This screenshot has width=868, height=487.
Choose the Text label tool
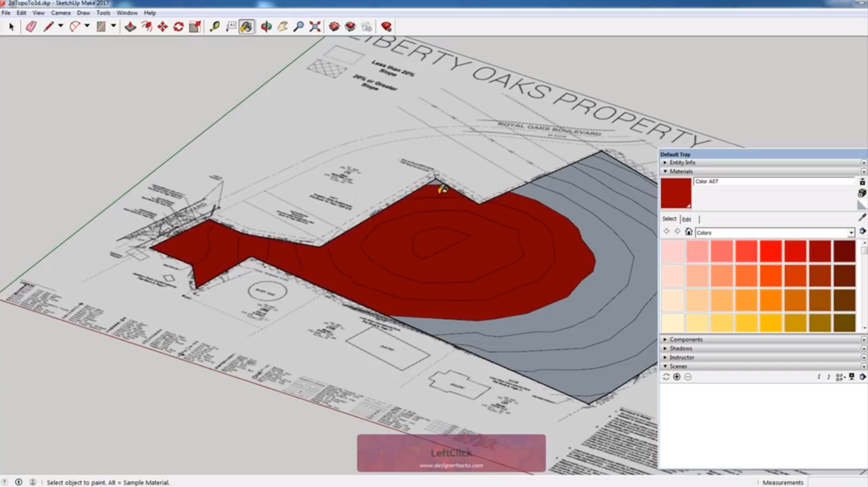tap(231, 27)
